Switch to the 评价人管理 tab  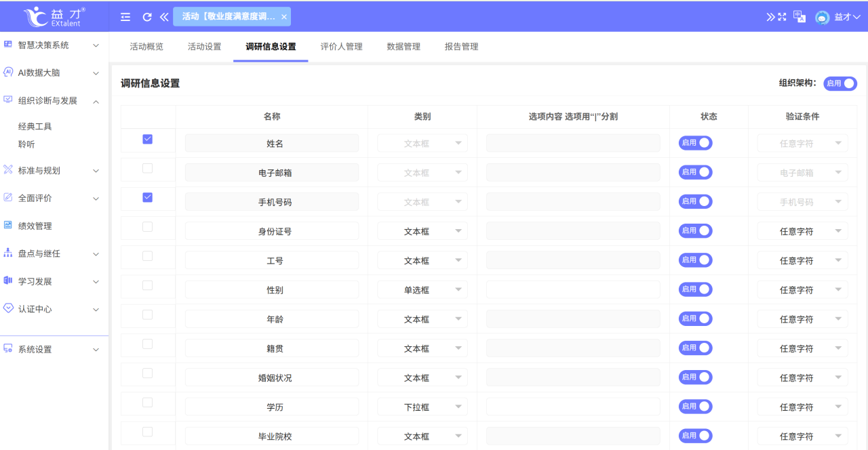(x=342, y=47)
